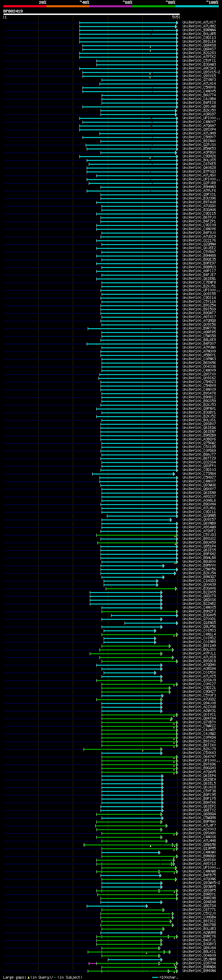
Task: Click the UniRef100_C5H9Y6 entry
Action: coord(199,88)
